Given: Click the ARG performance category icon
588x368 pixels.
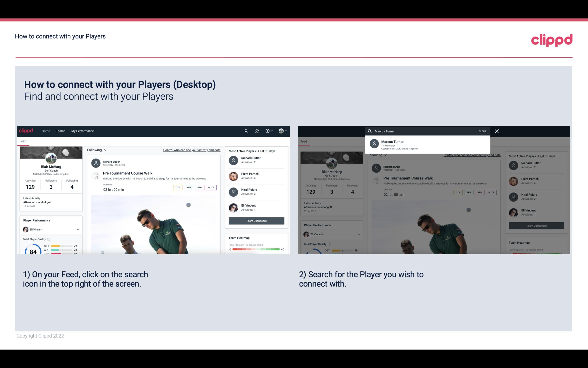Looking at the screenshot, I should (x=199, y=187).
